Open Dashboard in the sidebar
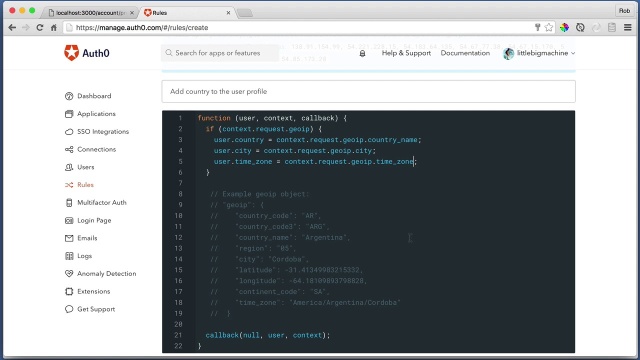 coord(94,96)
